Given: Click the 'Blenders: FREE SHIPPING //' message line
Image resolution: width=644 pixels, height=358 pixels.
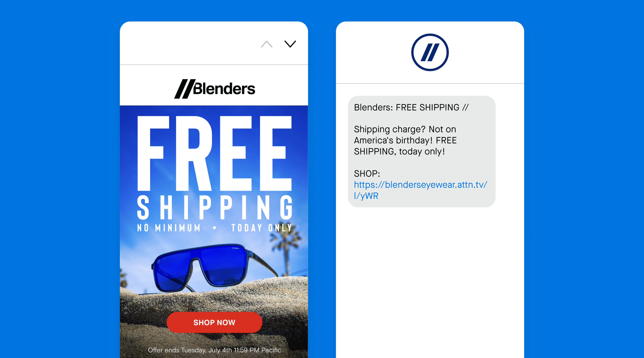Looking at the screenshot, I should [411, 107].
